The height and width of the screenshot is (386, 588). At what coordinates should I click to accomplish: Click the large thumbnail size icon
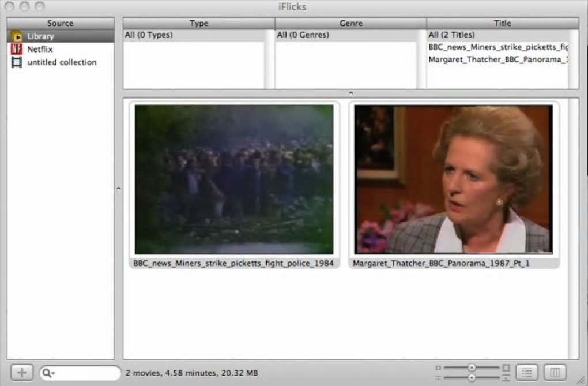coord(506,368)
